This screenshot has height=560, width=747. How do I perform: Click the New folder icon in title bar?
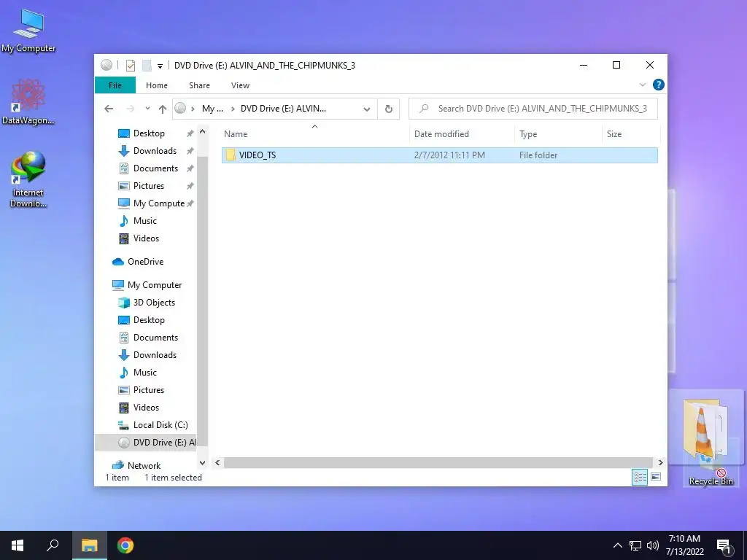(147, 66)
